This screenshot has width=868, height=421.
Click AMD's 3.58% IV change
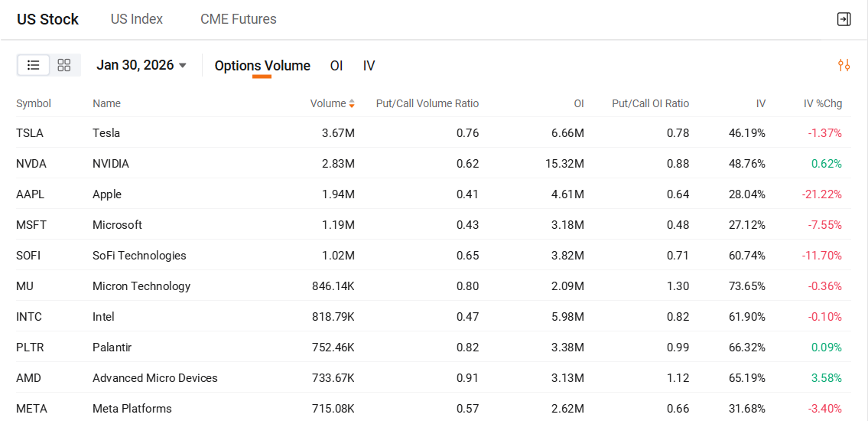click(827, 378)
